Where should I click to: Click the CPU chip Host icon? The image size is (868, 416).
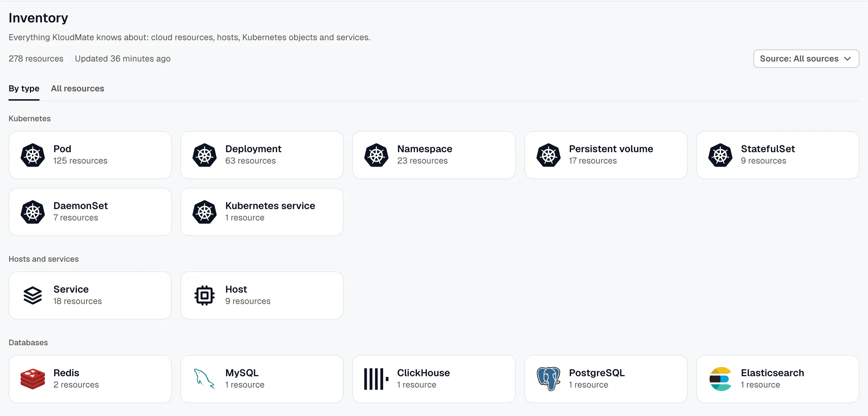click(x=205, y=295)
